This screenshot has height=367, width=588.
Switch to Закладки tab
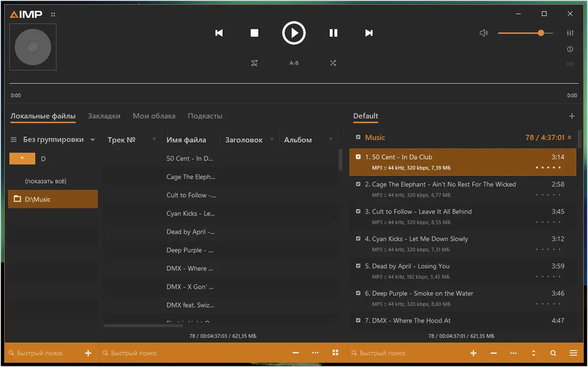[x=104, y=116]
